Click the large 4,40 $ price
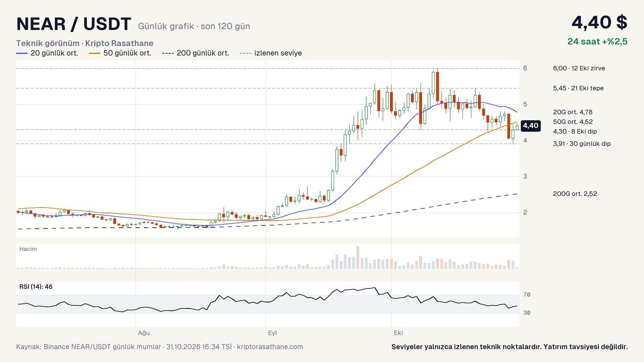The image size is (644, 362). click(599, 23)
